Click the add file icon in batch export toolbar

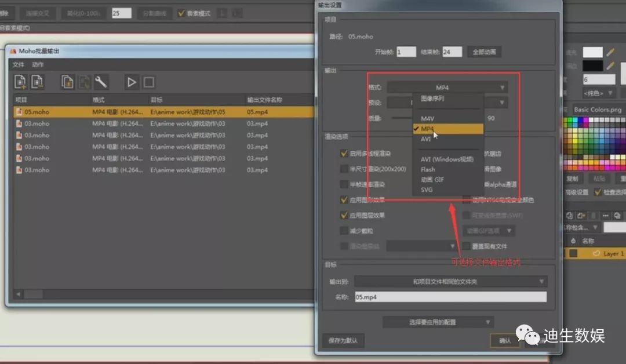[20, 82]
